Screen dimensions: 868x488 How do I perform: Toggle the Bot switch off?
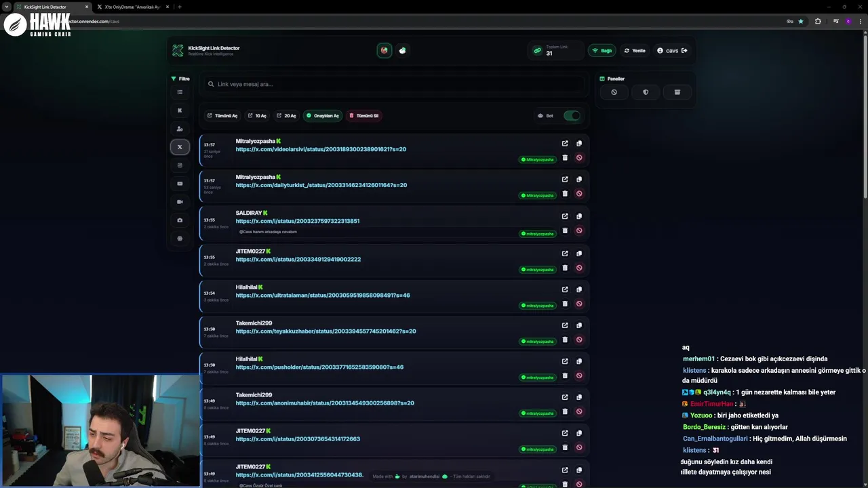pos(572,116)
